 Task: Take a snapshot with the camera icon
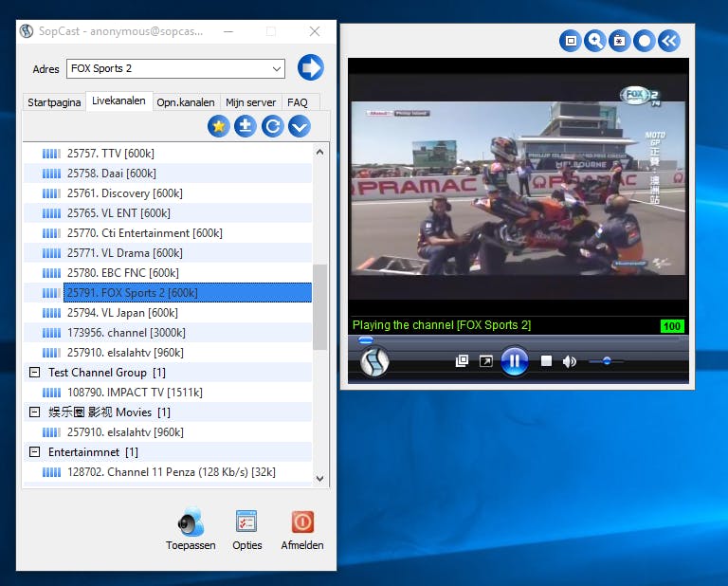coord(619,41)
